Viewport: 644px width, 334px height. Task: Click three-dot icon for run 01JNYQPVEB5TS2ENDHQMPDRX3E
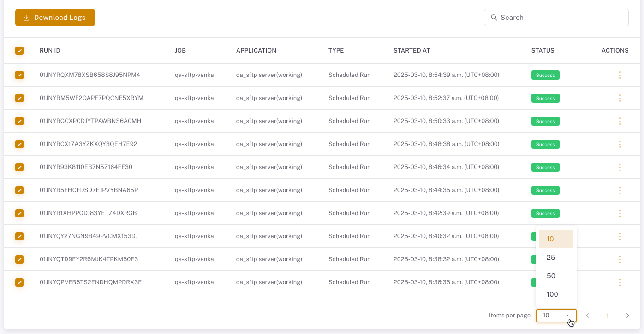pyautogui.click(x=620, y=282)
